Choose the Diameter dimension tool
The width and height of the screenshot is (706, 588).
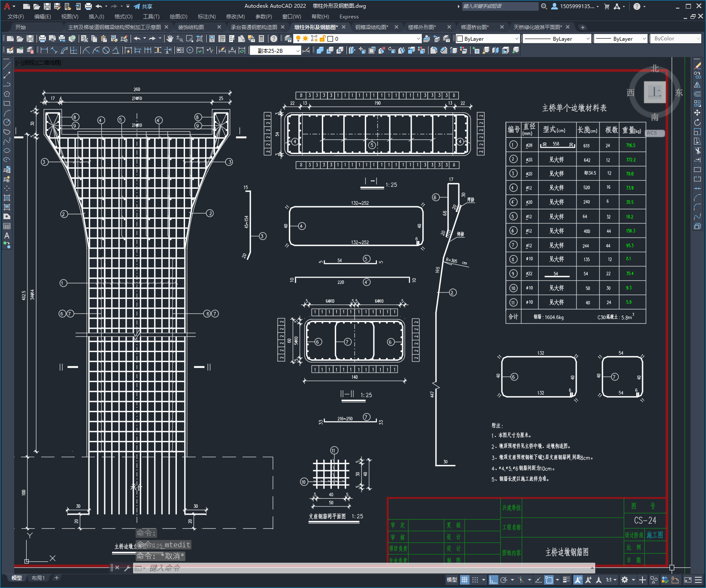coord(106,51)
